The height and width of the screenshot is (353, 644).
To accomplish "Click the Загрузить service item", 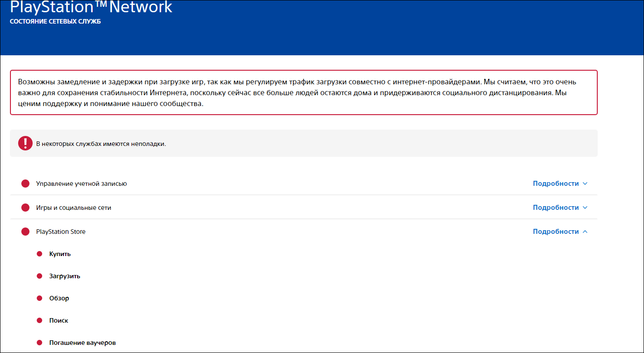I will pos(65,276).
